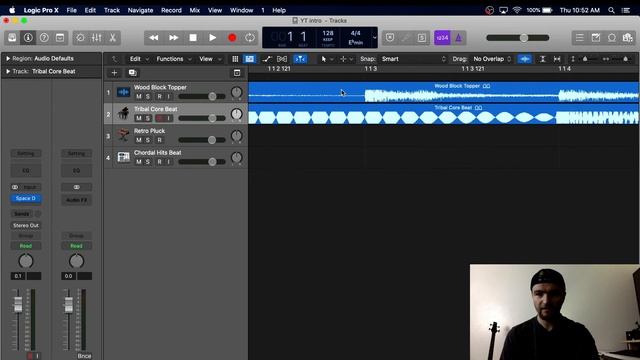This screenshot has height=360, width=640.
Task: Solo the Wood Block Topper track
Action: [x=148, y=97]
